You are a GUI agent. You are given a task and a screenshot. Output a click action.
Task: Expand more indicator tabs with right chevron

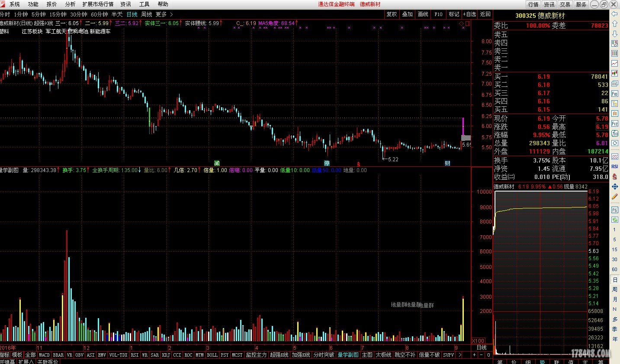tap(459, 355)
